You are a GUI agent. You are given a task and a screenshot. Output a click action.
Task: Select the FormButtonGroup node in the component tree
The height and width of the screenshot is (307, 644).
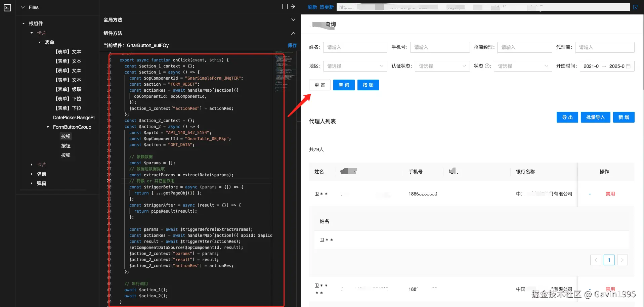[x=72, y=127]
